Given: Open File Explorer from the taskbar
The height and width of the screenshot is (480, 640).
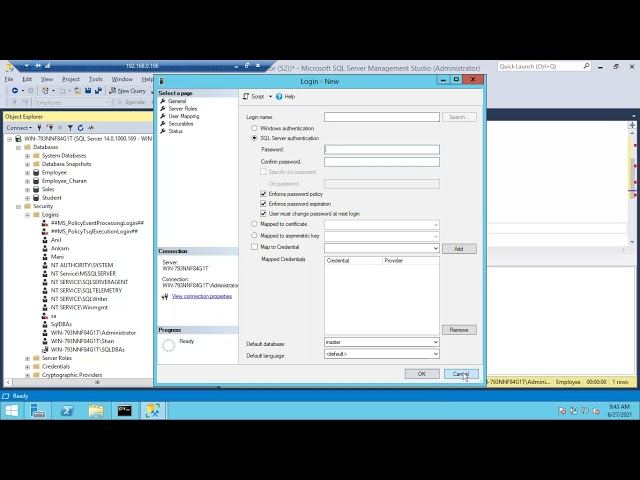Looking at the screenshot, I should [96, 411].
